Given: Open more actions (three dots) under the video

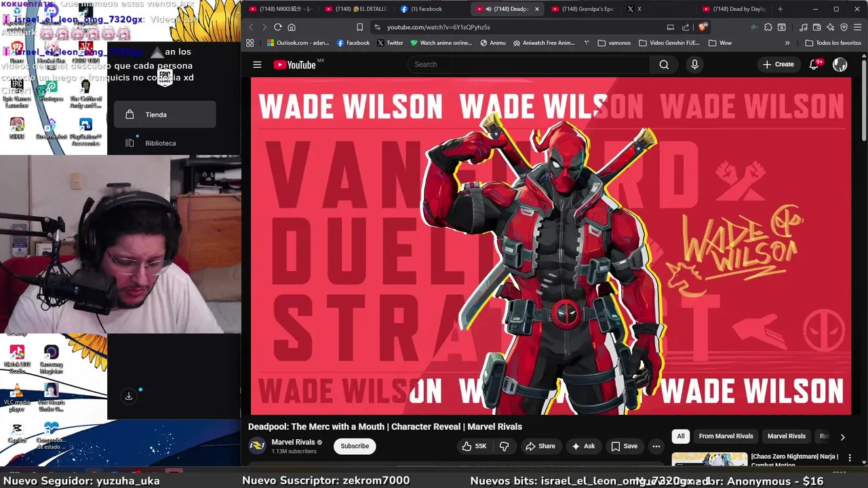Looking at the screenshot, I should (x=656, y=446).
